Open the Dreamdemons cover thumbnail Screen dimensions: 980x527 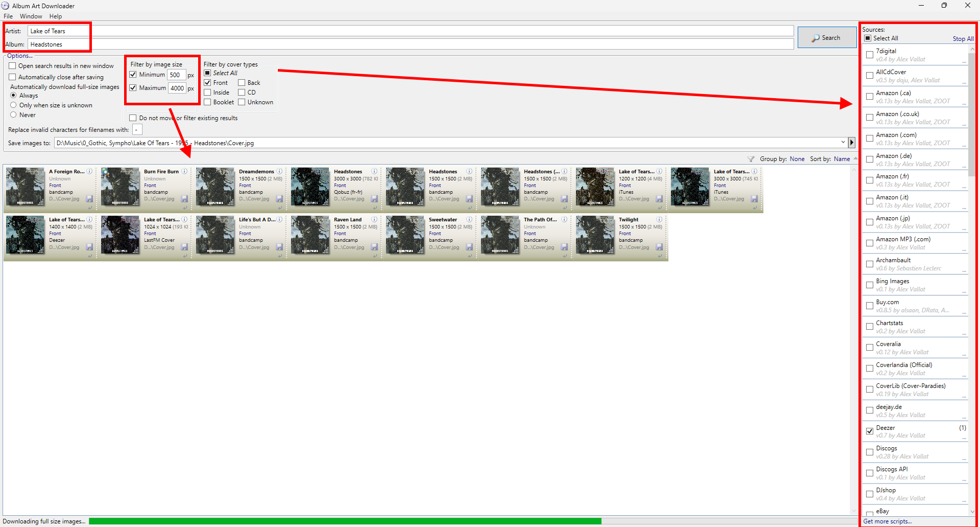(215, 187)
